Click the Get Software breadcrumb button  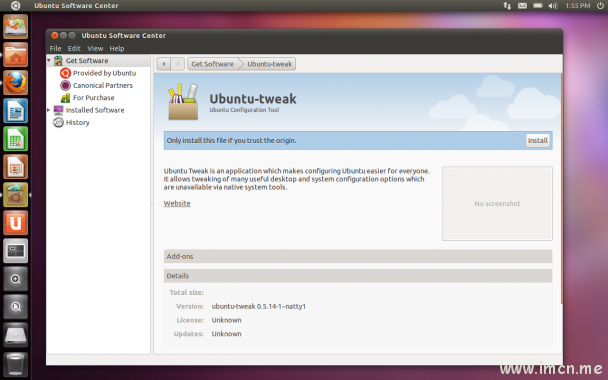click(x=212, y=64)
